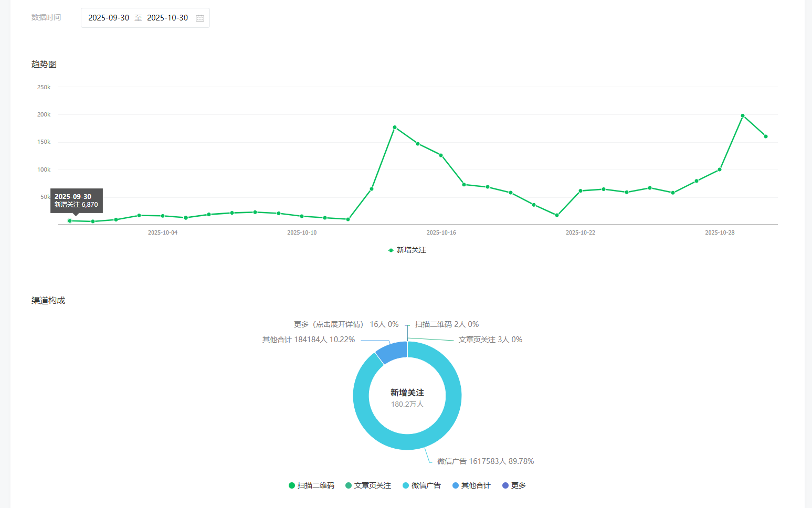Viewport: 812px width, 508px height.
Task: Toggle 文章页关注 legend item
Action: coord(368,485)
